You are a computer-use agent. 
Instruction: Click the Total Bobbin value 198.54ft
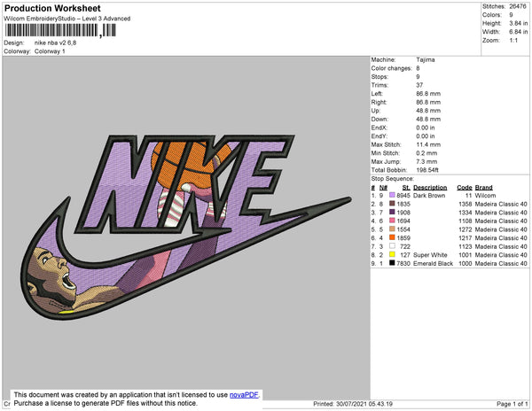(x=427, y=170)
